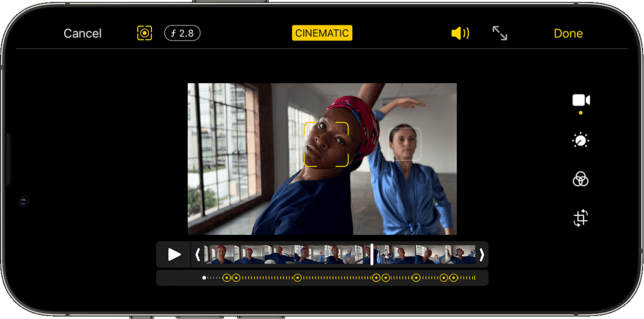Select the video adjustments tool in sidebar
The image size is (644, 319).
coord(580,100)
